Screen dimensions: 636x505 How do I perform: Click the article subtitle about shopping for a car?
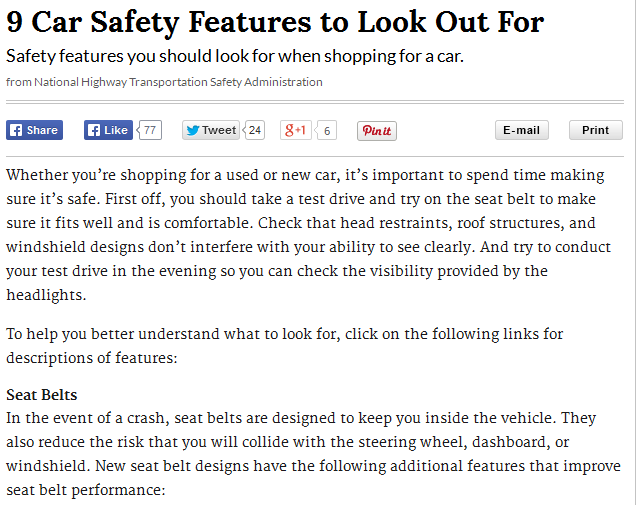(235, 56)
